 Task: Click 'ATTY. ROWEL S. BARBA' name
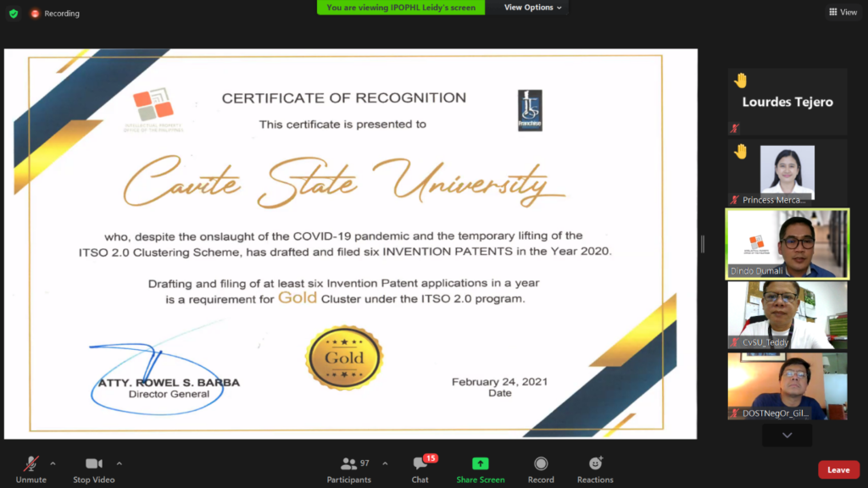click(169, 382)
